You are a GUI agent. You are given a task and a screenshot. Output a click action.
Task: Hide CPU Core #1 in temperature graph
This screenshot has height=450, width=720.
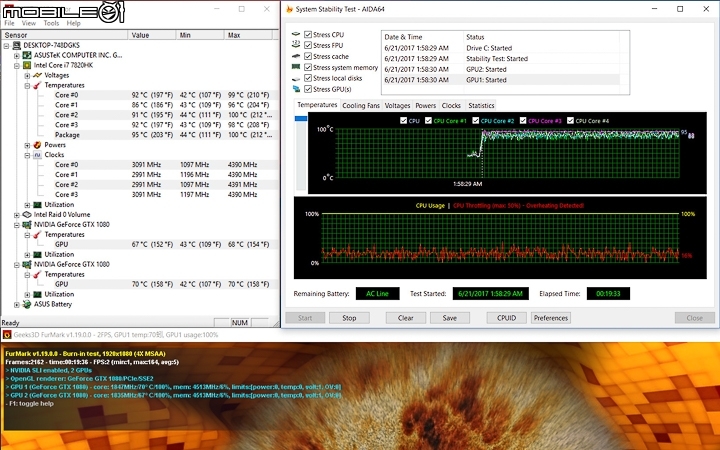click(428, 121)
